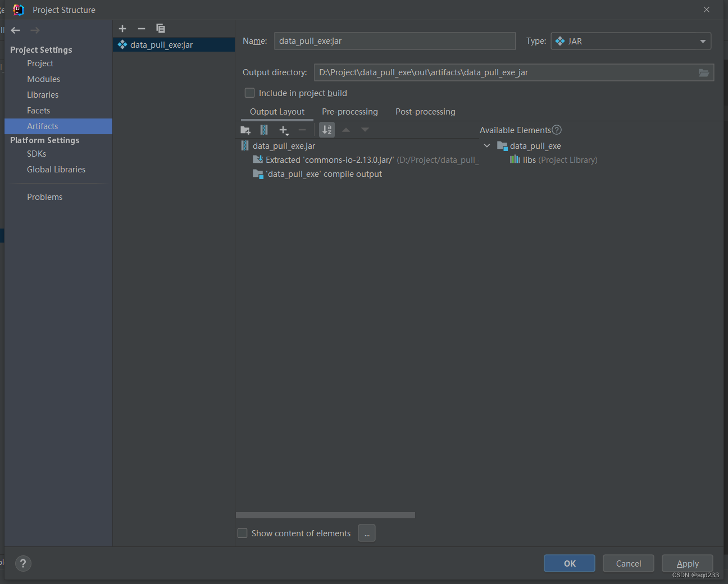Select Extracted 'commons-io-2.13.0.jar/' entry
This screenshot has width=728, height=584.
pyautogui.click(x=365, y=160)
